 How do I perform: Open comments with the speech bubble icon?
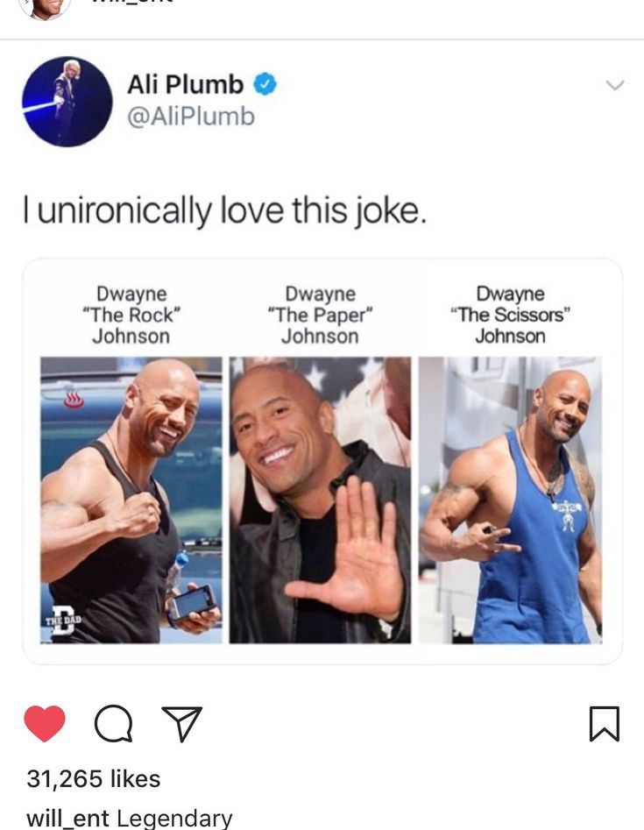113,724
